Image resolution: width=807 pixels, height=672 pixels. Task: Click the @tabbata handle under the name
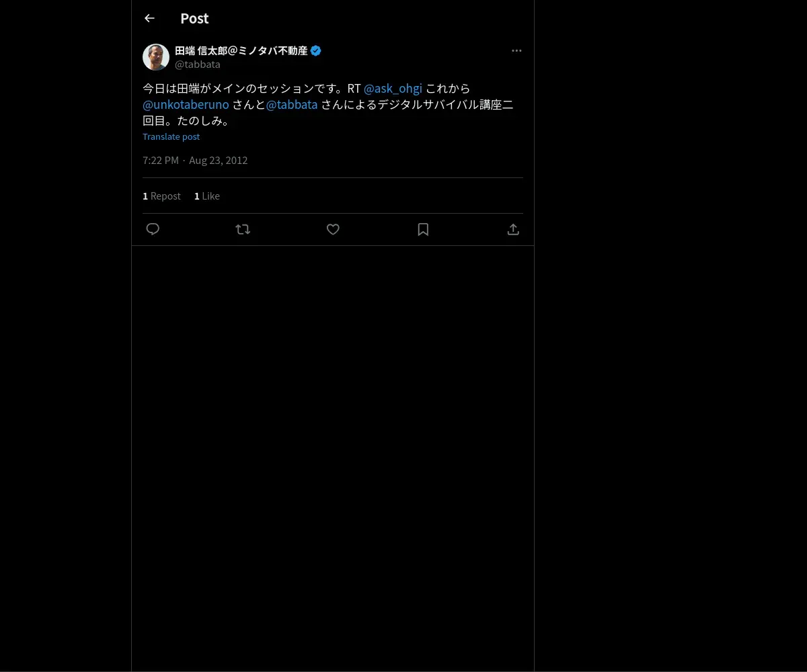click(x=198, y=65)
